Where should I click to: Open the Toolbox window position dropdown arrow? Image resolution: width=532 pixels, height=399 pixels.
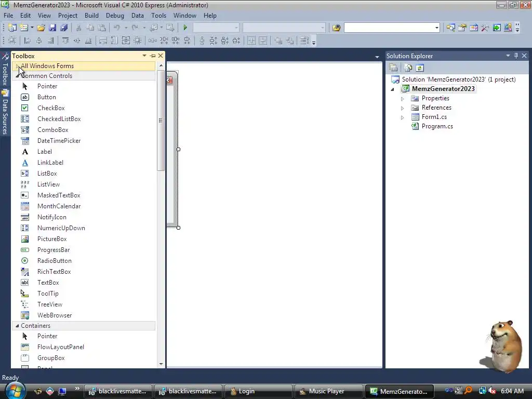point(144,56)
